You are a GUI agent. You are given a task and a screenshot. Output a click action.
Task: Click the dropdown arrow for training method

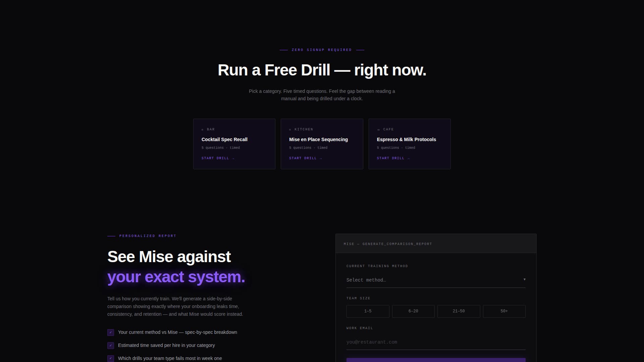(x=525, y=280)
